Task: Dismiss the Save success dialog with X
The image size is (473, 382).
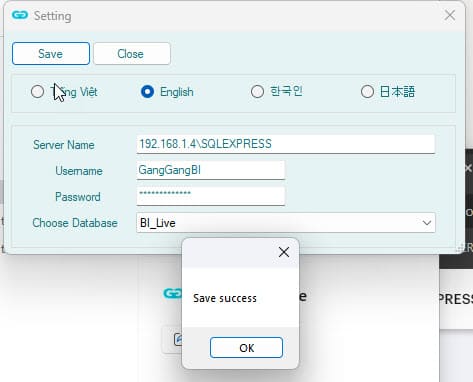Action: (x=284, y=252)
